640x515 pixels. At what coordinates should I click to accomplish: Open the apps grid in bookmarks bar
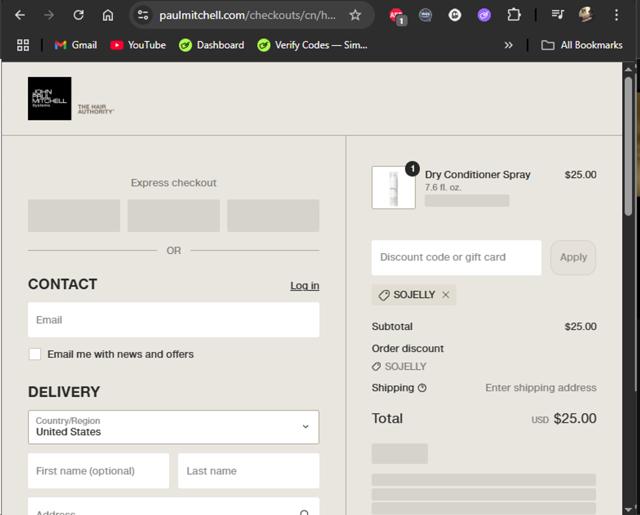tap(23, 45)
